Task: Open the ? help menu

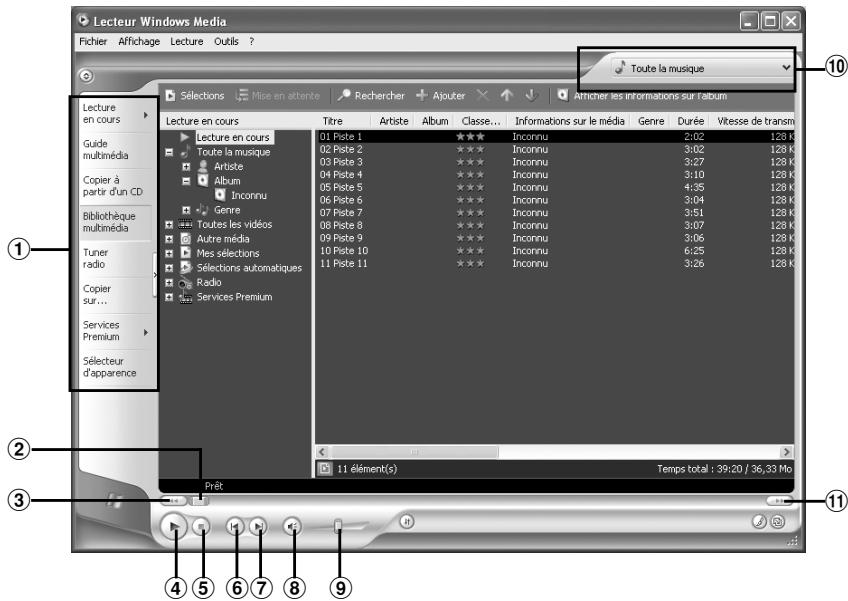Action: point(251,41)
